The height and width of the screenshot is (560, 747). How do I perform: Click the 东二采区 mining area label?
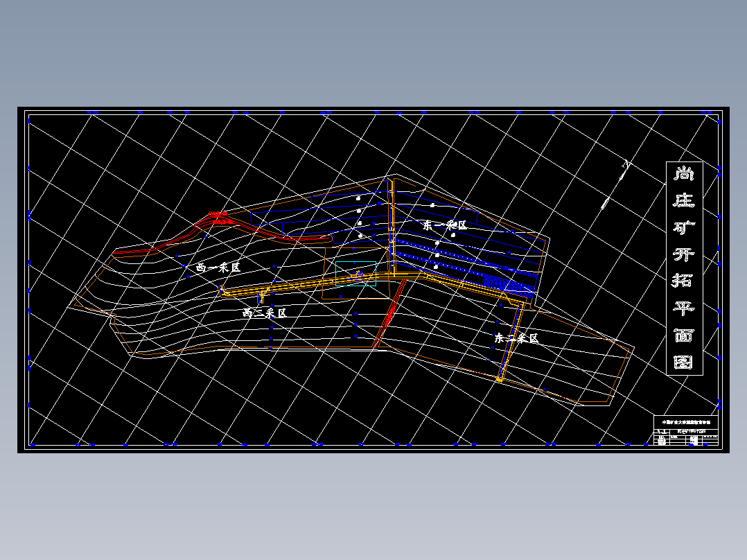coord(516,338)
